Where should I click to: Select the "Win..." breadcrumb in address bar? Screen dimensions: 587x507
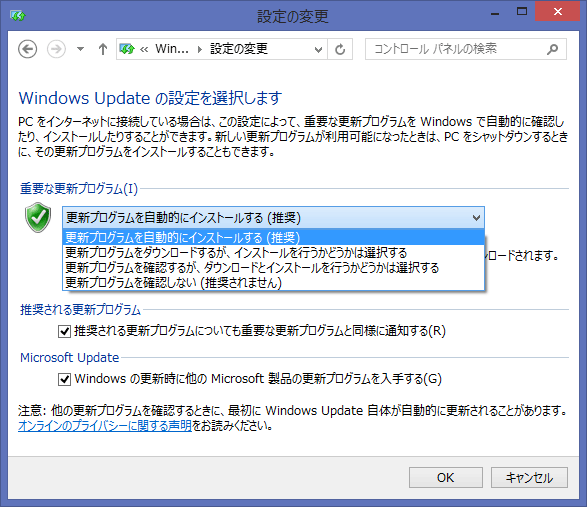171,49
